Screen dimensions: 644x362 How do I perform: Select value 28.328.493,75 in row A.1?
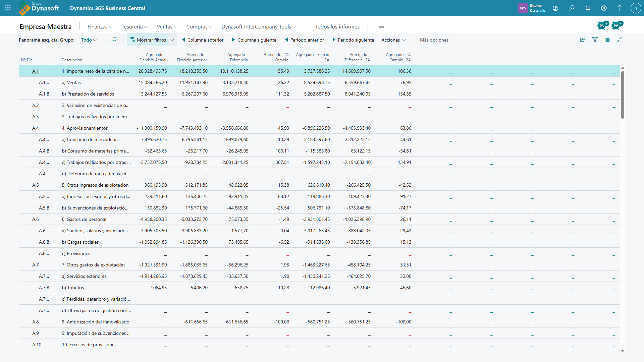(x=153, y=71)
